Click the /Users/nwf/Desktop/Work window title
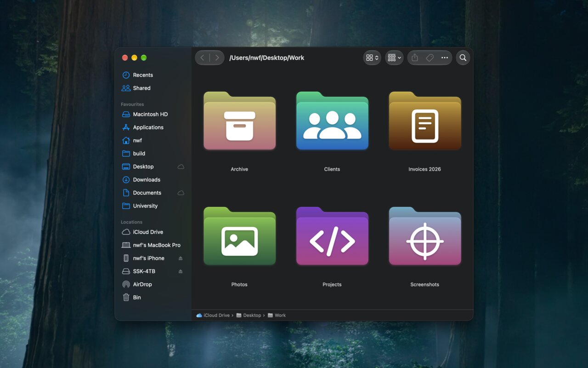Screen dimensions: 588x368 pyautogui.click(x=267, y=58)
